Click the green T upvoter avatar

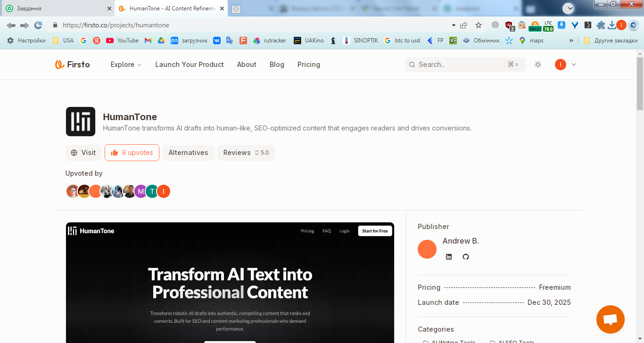tap(152, 191)
